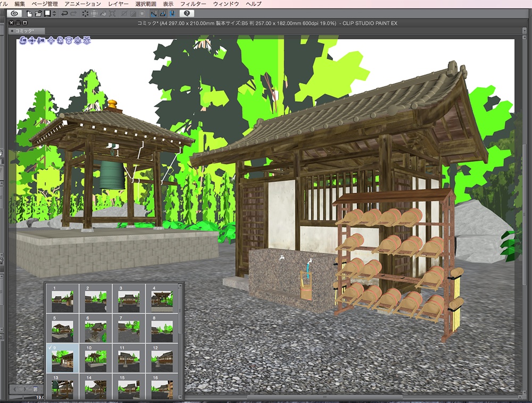The image size is (532, 403).
Task: Select the 3D camera zoom tool on canvas
Action: tap(41, 40)
